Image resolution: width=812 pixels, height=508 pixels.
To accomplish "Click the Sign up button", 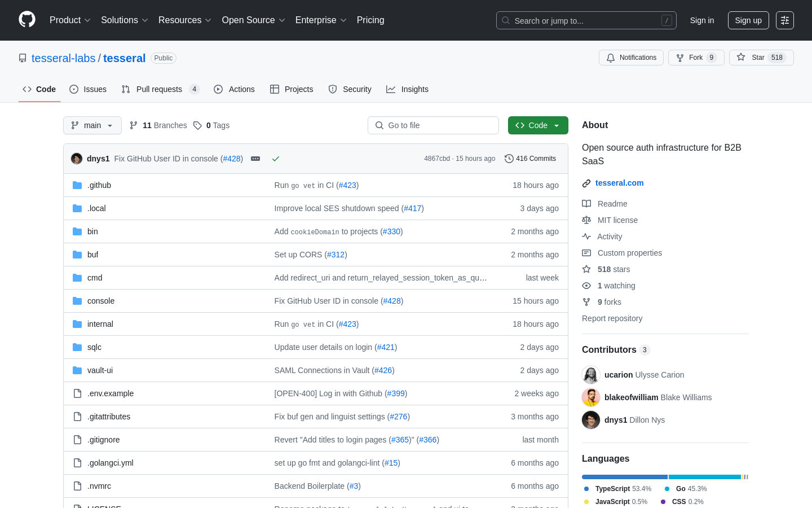I will click(748, 20).
